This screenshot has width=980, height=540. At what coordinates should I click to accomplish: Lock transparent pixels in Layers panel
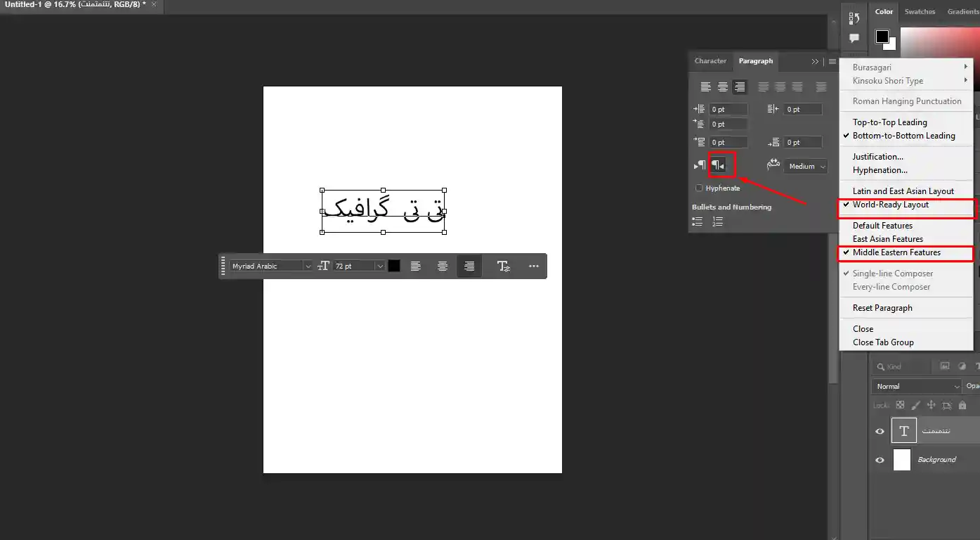pyautogui.click(x=900, y=405)
